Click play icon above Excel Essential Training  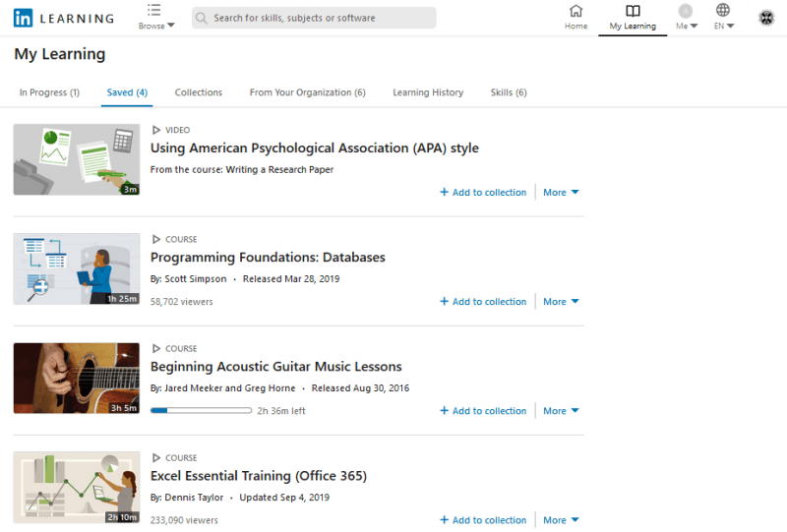[156, 458]
